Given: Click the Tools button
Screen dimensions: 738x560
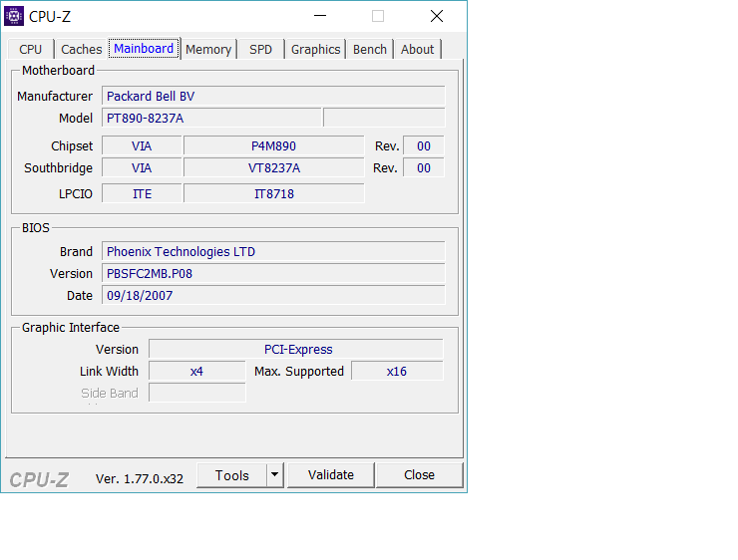Looking at the screenshot, I should point(232,475).
